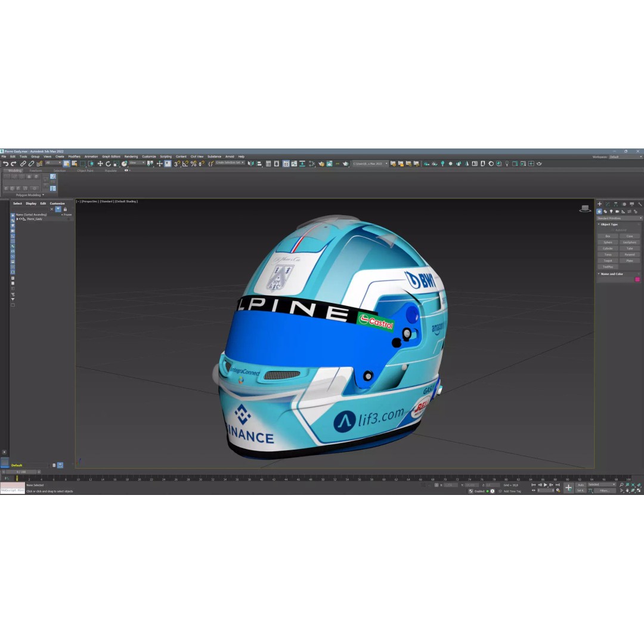Click the object color swatch in Name and Color

(637, 279)
